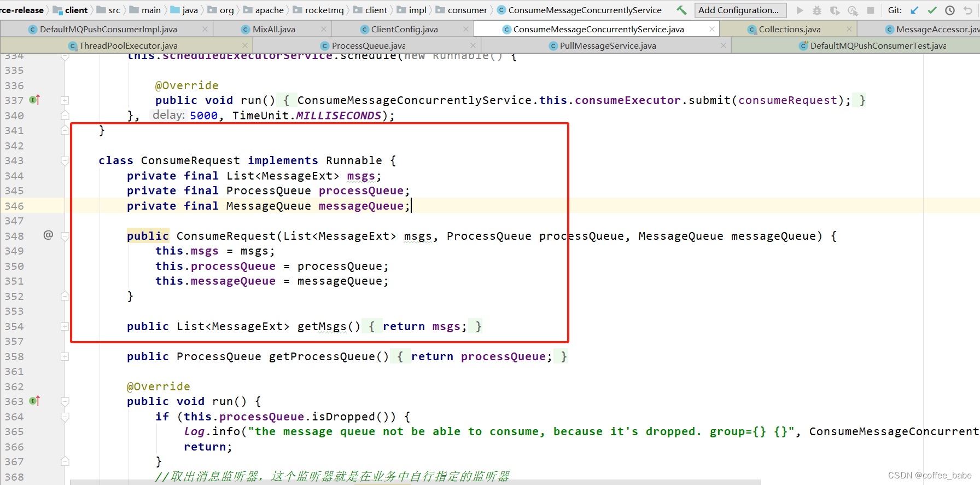Click the impl breadcrumb folder
The height and width of the screenshot is (485, 980).
tap(411, 10)
